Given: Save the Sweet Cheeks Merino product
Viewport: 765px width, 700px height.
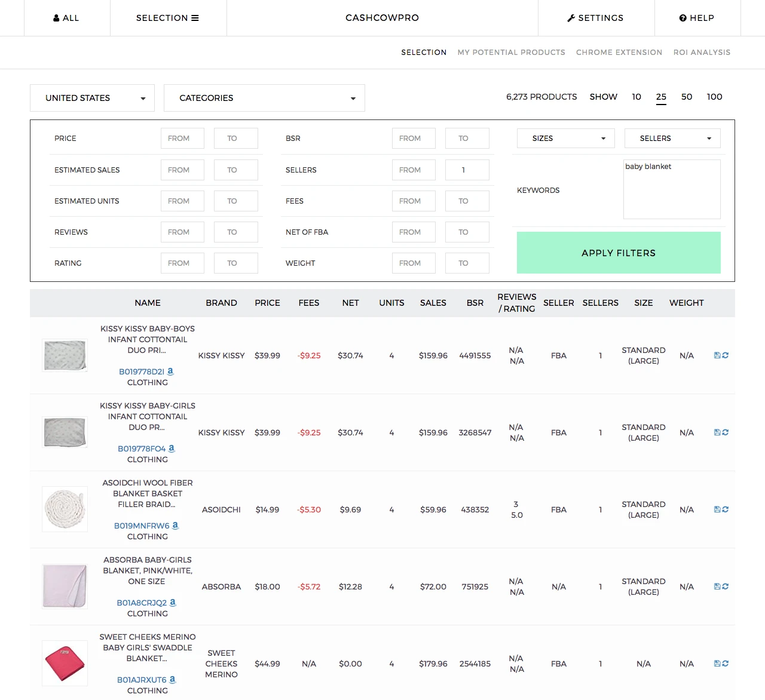Looking at the screenshot, I should point(717,664).
